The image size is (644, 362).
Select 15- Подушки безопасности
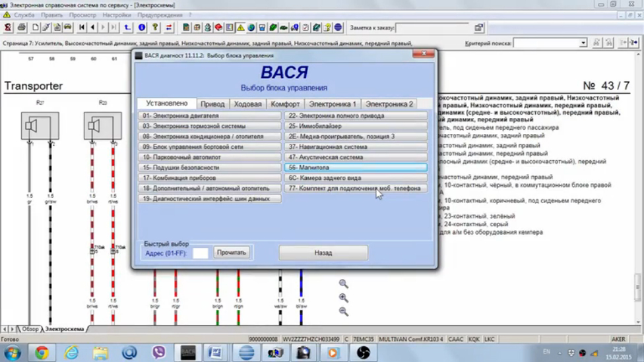[x=210, y=167]
